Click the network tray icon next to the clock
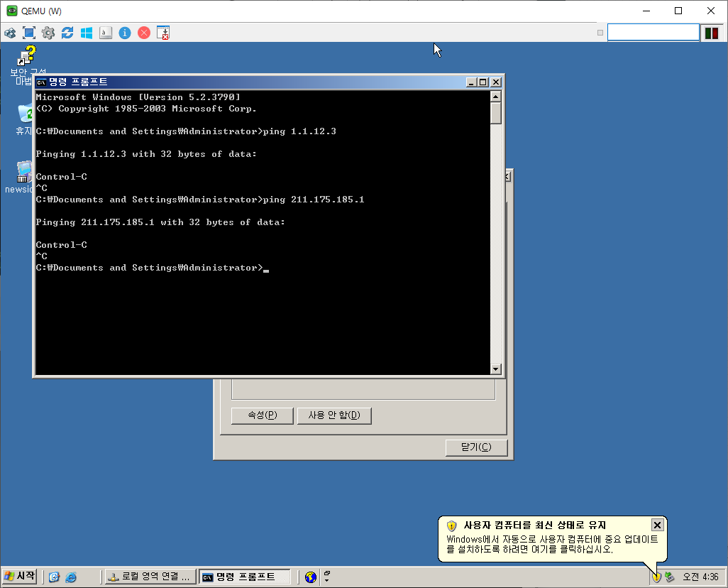The image size is (728, 588). tap(669, 577)
